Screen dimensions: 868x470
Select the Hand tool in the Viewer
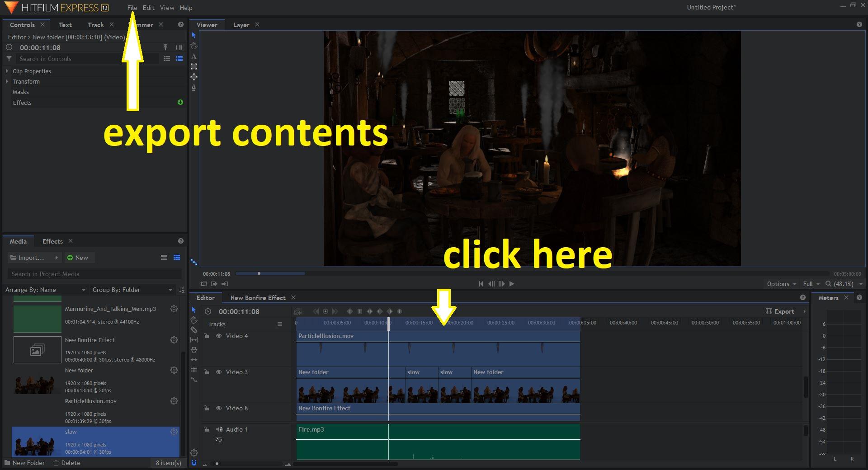click(x=194, y=46)
